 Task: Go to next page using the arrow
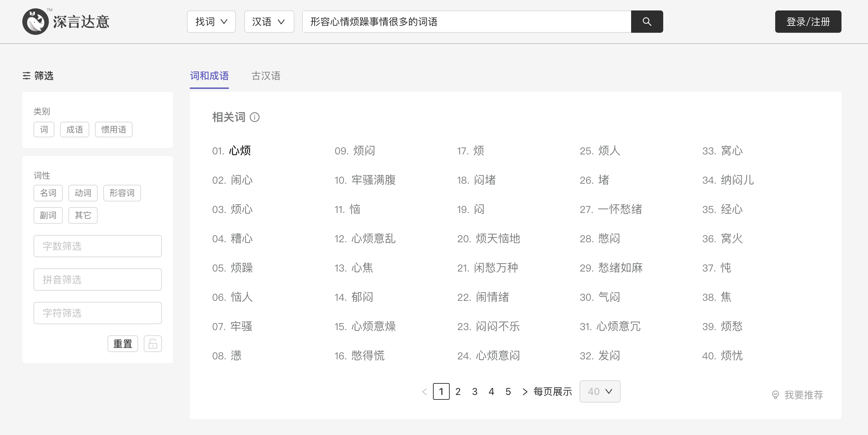[525, 391]
